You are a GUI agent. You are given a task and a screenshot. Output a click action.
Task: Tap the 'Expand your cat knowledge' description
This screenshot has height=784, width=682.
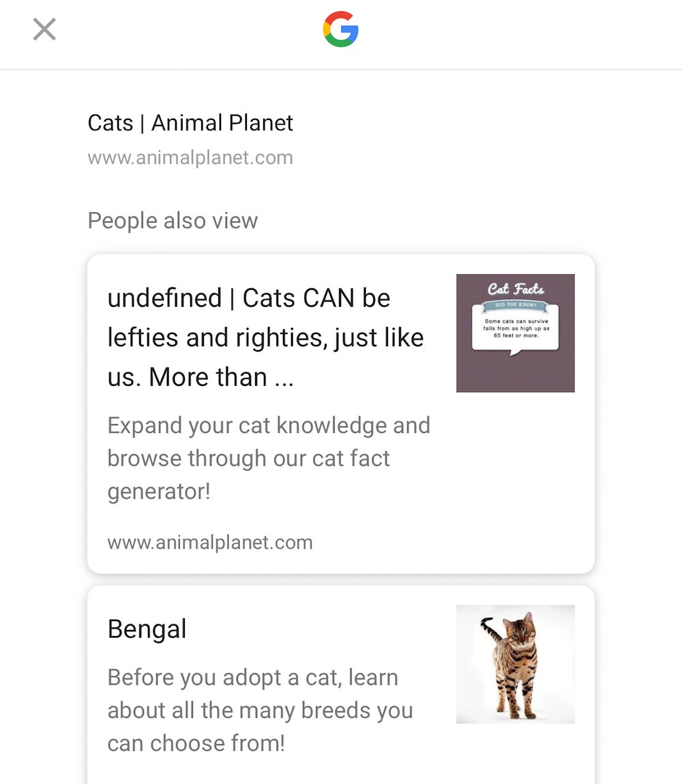269,459
